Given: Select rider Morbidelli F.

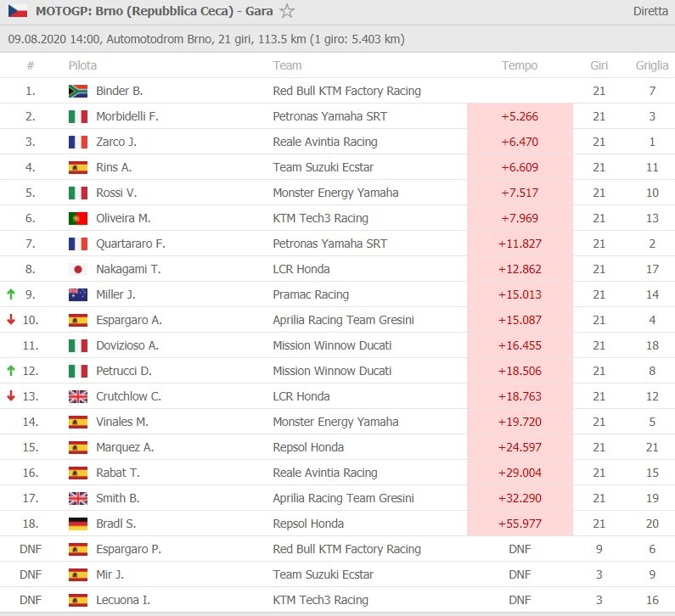Looking at the screenshot, I should click(x=127, y=116).
